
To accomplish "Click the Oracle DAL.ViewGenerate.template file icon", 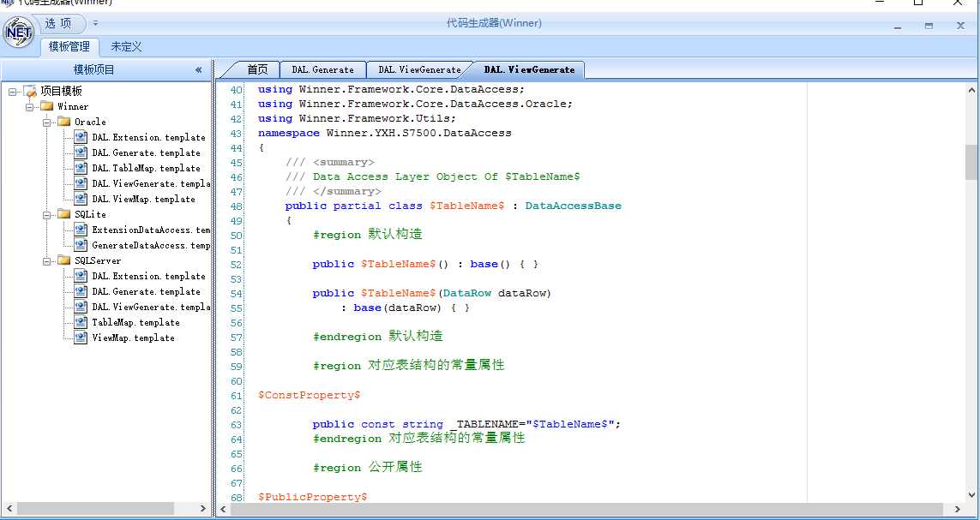I will tap(81, 183).
